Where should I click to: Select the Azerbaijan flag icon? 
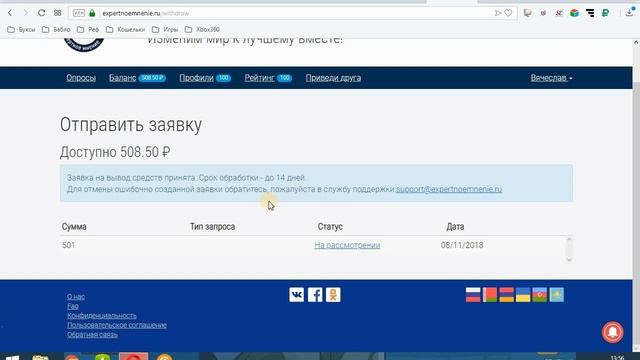click(x=540, y=295)
